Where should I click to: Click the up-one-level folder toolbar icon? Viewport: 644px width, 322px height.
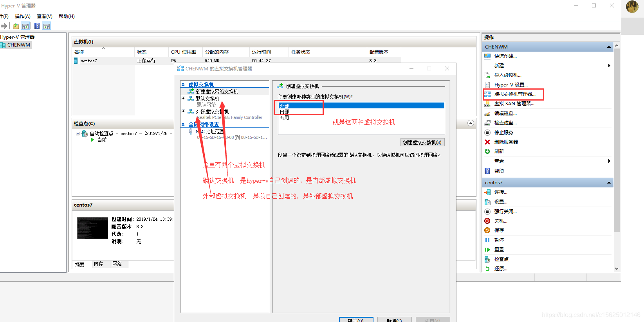16,26
